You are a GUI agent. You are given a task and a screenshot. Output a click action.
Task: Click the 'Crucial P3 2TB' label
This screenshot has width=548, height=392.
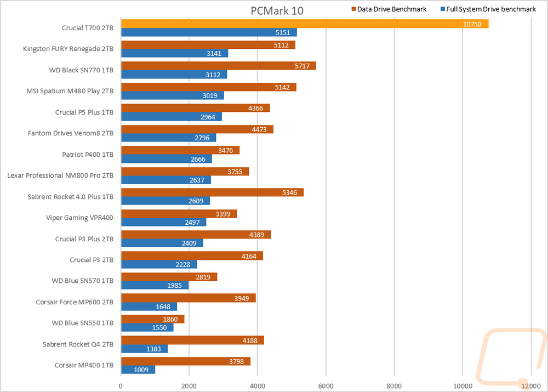click(x=92, y=260)
